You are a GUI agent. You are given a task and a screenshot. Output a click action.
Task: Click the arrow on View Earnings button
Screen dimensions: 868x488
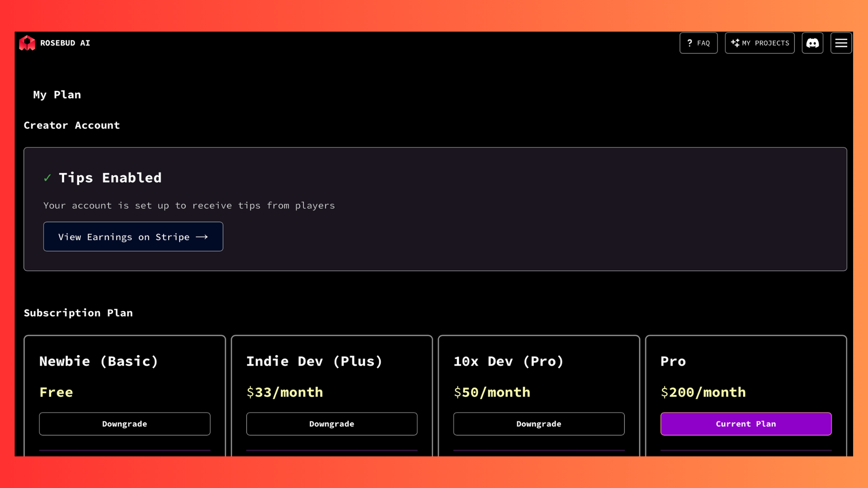[202, 237]
